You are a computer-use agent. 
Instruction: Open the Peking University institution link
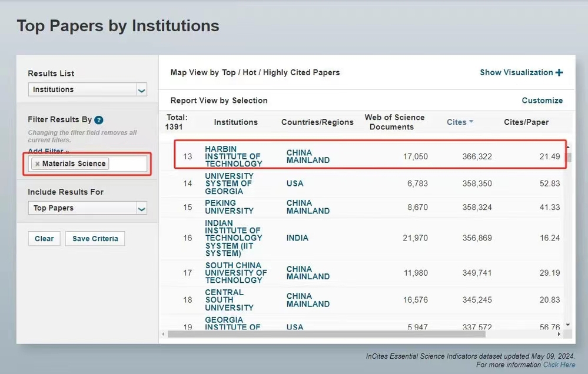pyautogui.click(x=229, y=207)
